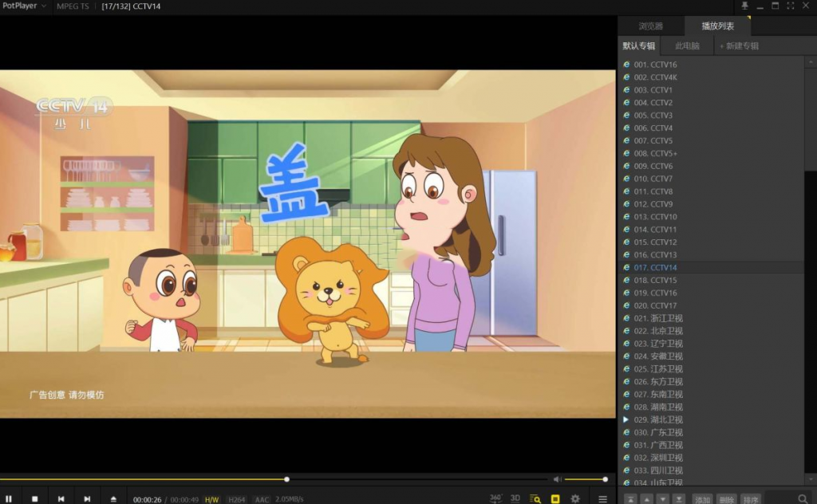Enter fullscreen mode from title bar

pyautogui.click(x=791, y=6)
